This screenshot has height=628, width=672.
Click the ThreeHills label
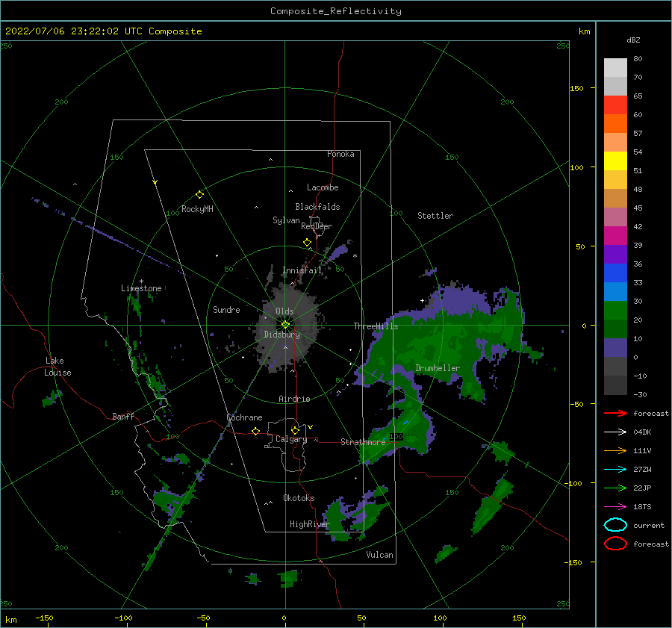[376, 326]
